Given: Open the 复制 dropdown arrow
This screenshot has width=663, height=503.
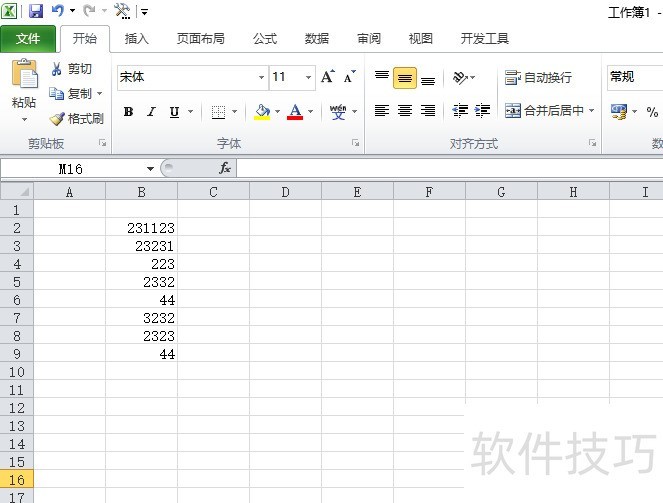Looking at the screenshot, I should tap(100, 93).
